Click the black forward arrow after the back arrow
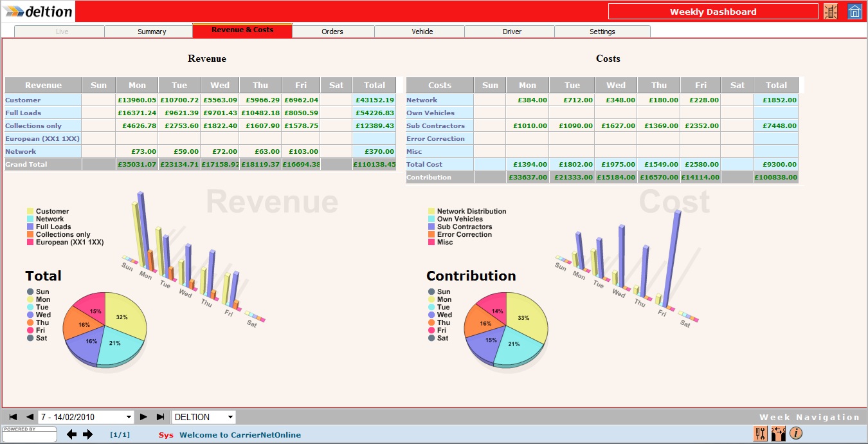868x444 pixels. click(87, 434)
